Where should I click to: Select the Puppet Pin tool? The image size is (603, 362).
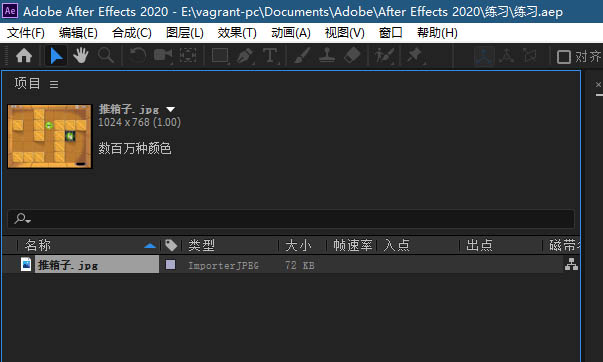415,56
